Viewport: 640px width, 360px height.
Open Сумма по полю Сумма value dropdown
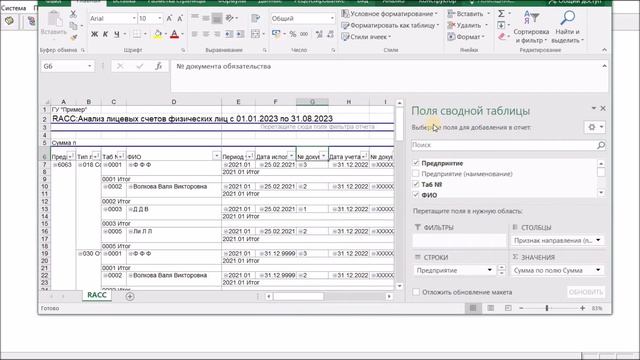click(x=598, y=270)
